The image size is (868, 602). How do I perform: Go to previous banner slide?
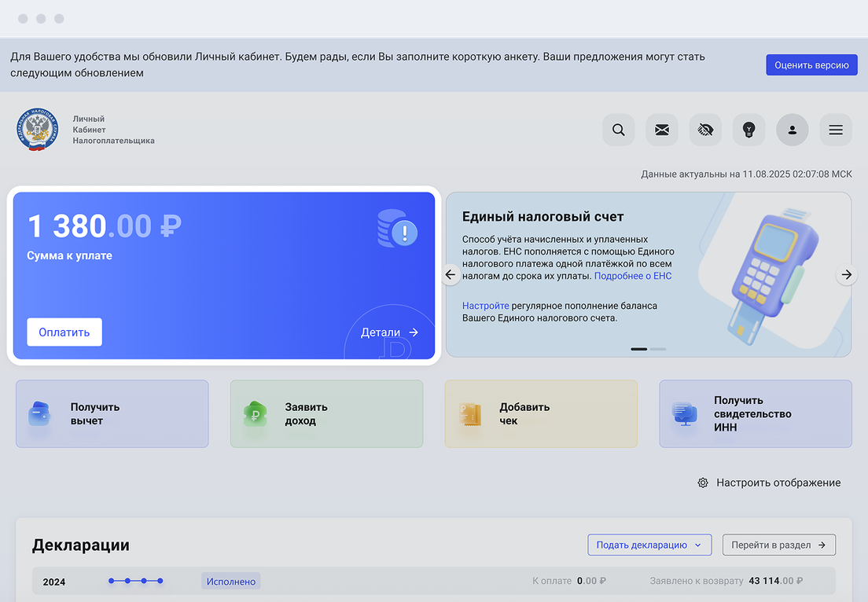(x=451, y=274)
